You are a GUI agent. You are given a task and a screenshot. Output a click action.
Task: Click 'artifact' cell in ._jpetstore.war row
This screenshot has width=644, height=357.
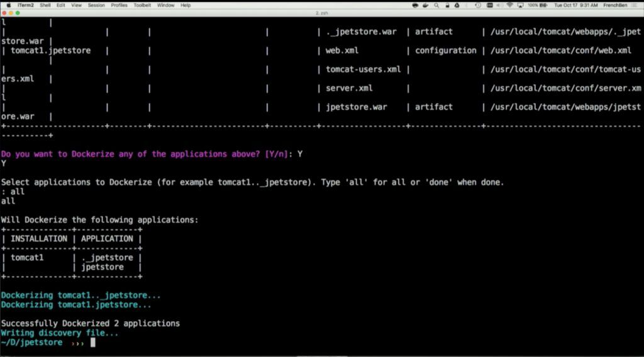(x=434, y=31)
